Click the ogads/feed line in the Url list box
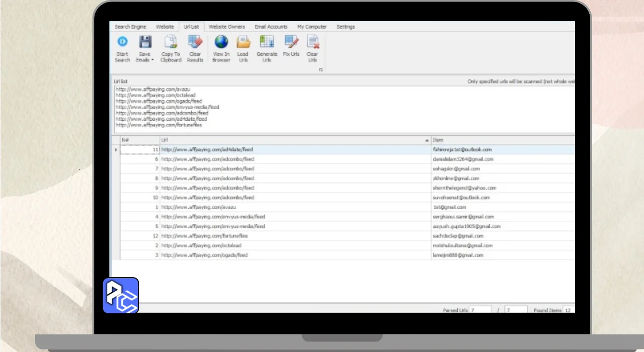This screenshot has width=644, height=352. pyautogui.click(x=158, y=101)
